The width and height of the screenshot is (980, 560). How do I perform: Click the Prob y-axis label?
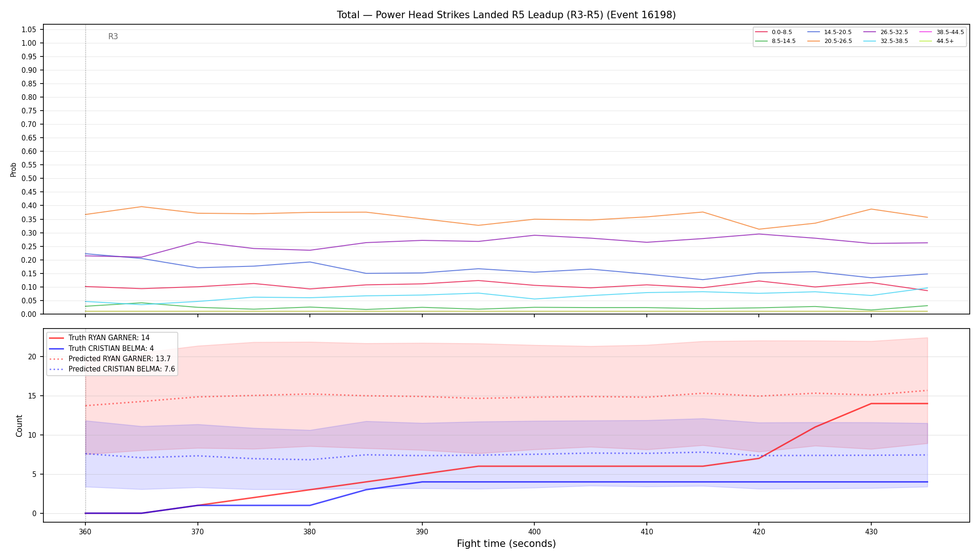pos(14,169)
